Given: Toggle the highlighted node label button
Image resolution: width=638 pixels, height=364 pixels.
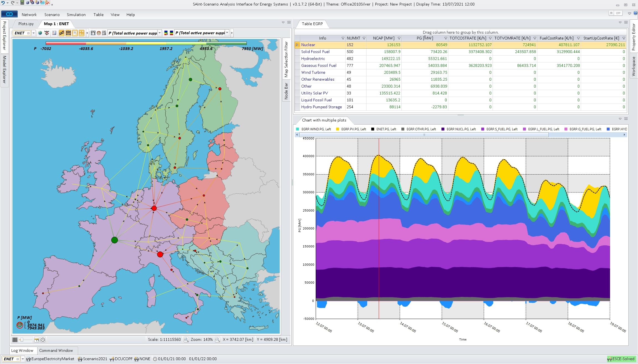Looking at the screenshot, I should pyautogui.click(x=75, y=33).
